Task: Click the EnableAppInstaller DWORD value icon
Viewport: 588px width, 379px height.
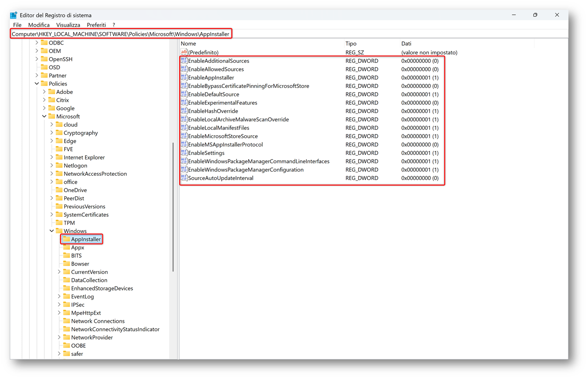Action: pyautogui.click(x=184, y=78)
